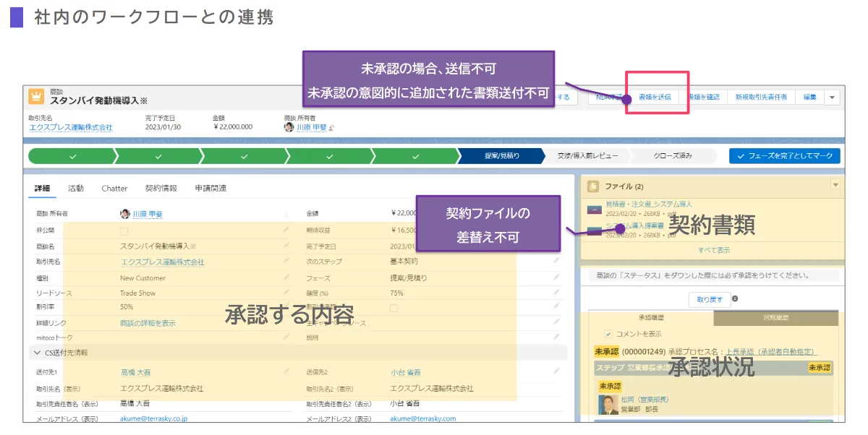
Task: Select the 提案/見積り stage in path
Action: click(x=501, y=156)
